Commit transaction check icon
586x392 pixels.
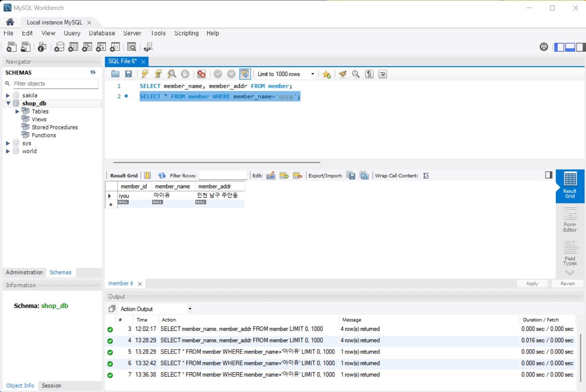point(218,74)
